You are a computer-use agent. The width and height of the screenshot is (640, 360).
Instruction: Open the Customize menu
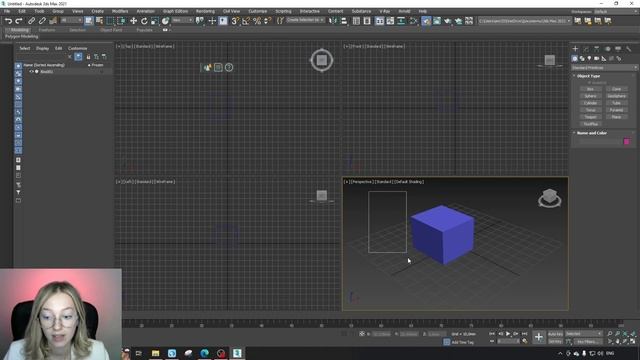[x=258, y=11]
